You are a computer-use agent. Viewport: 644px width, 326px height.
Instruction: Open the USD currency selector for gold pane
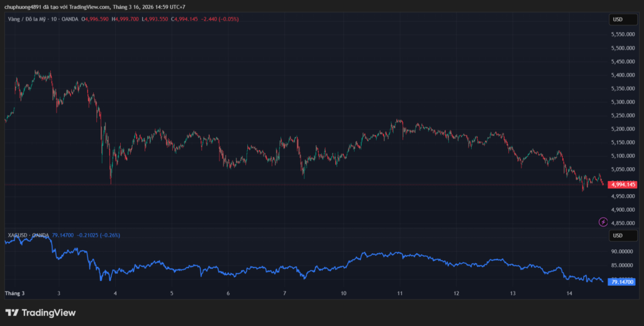pyautogui.click(x=618, y=19)
